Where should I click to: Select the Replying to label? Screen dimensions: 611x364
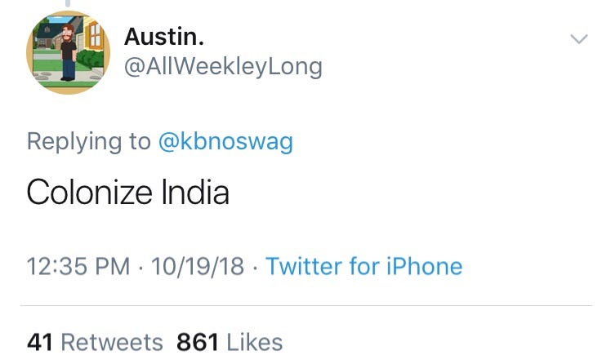[x=89, y=141]
